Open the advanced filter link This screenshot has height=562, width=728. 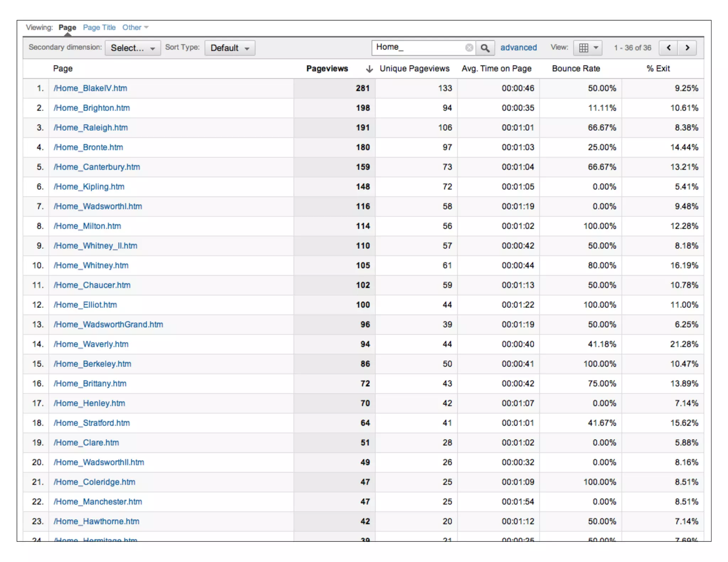(x=518, y=48)
